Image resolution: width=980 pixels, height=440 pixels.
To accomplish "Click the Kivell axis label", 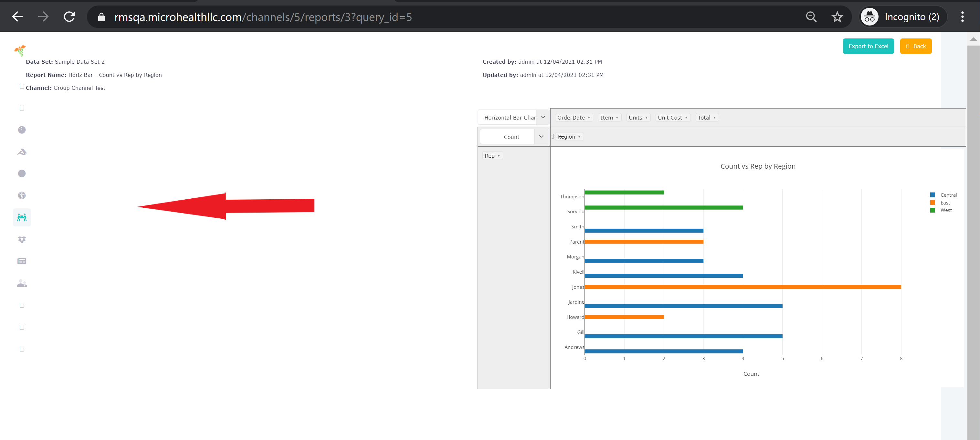I will 578,272.
